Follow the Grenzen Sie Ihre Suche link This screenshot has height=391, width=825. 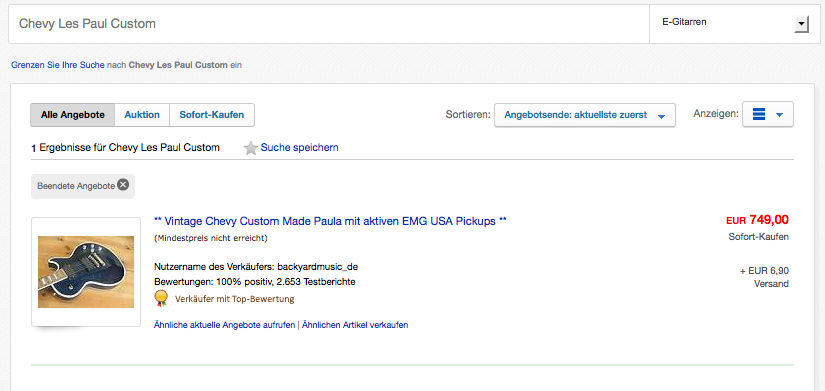58,65
